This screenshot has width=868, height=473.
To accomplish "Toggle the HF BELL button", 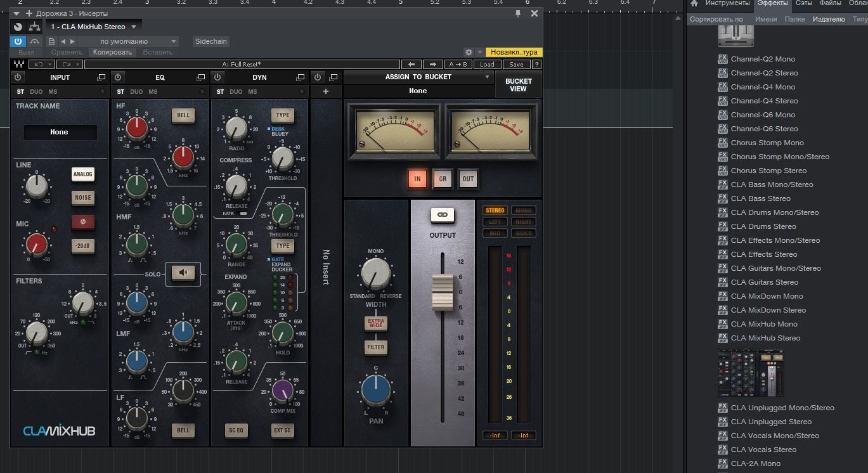I will [x=183, y=115].
